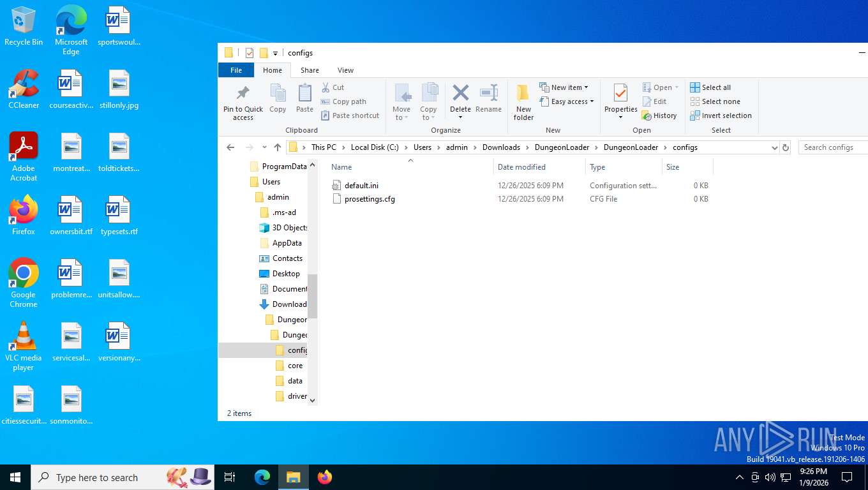
Task: Switch to the Share ribbon tab
Action: pos(310,70)
